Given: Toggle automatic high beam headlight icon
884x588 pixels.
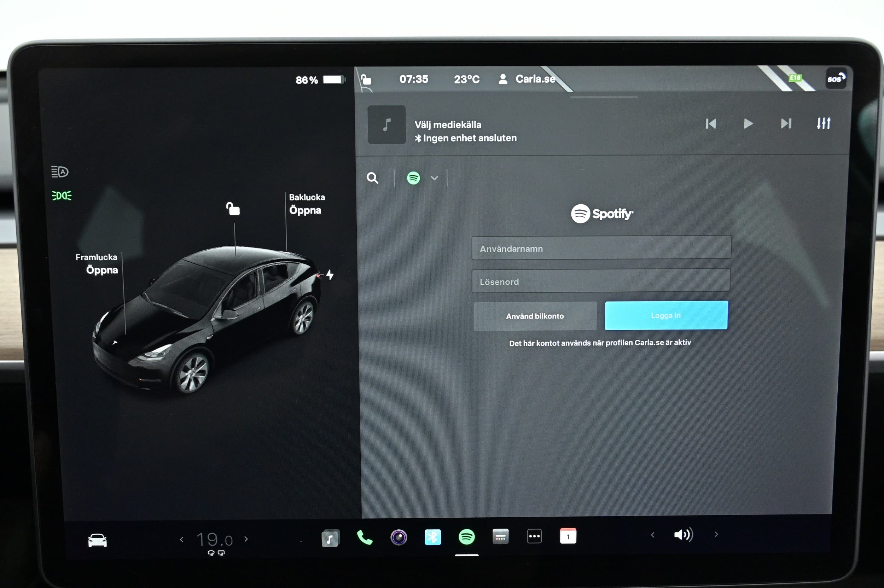Looking at the screenshot, I should point(60,172).
